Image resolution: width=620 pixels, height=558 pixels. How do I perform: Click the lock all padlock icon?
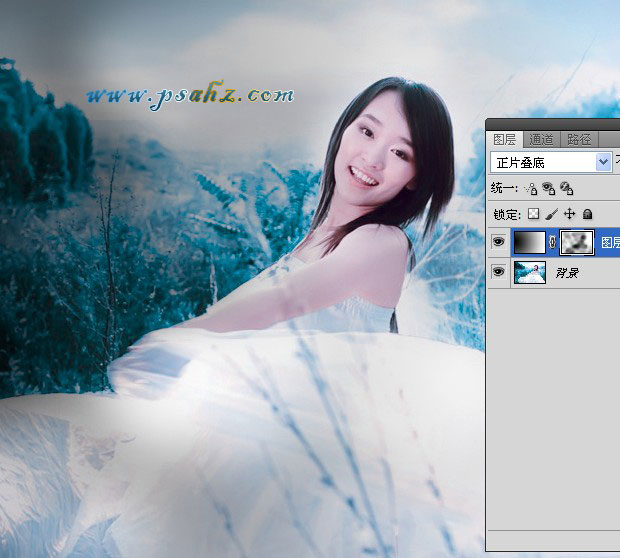click(x=587, y=214)
